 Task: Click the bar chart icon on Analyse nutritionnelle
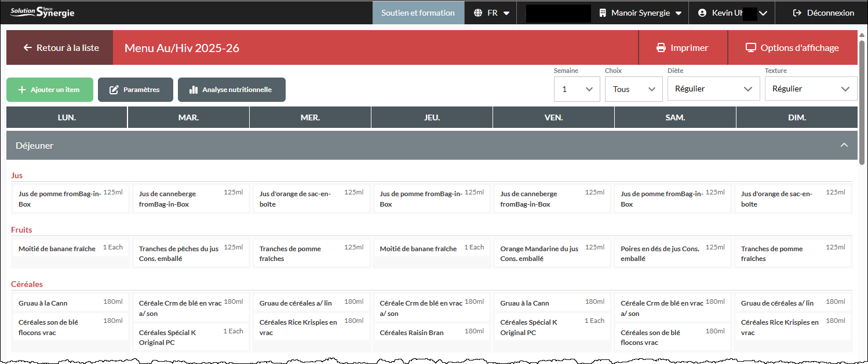(194, 90)
